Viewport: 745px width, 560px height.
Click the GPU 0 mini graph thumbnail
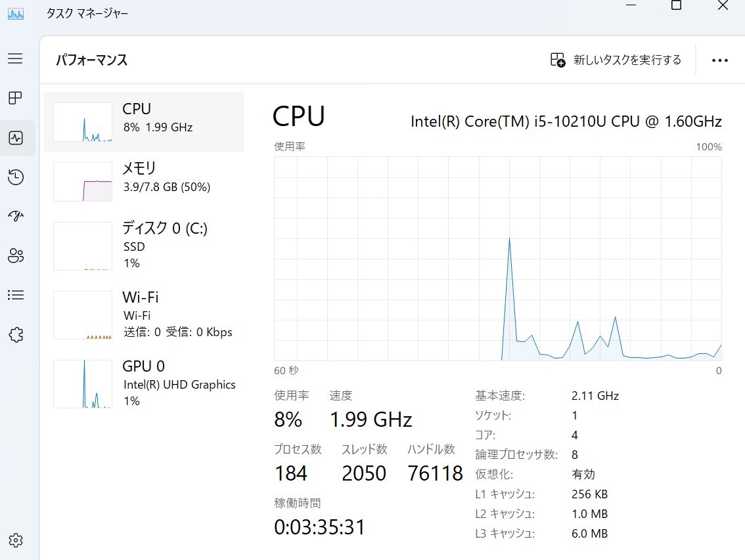tap(83, 384)
